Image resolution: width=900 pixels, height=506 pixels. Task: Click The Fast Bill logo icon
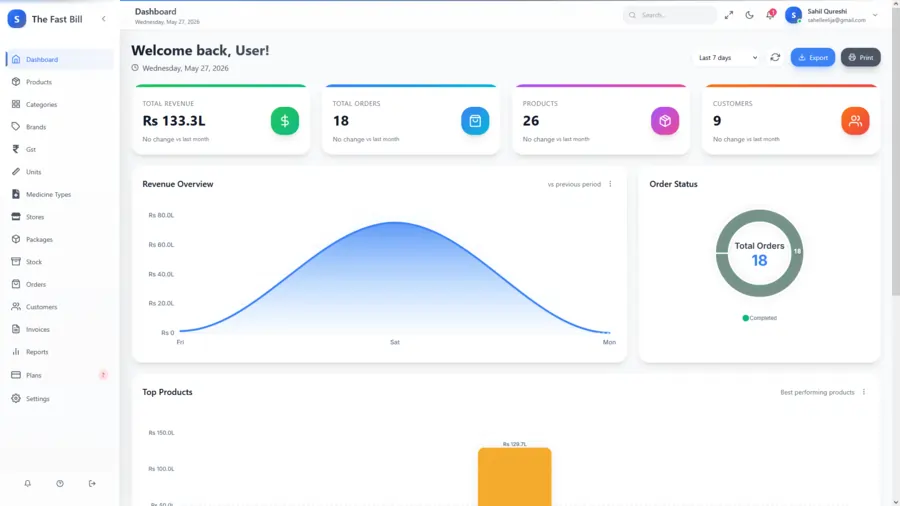tap(17, 19)
